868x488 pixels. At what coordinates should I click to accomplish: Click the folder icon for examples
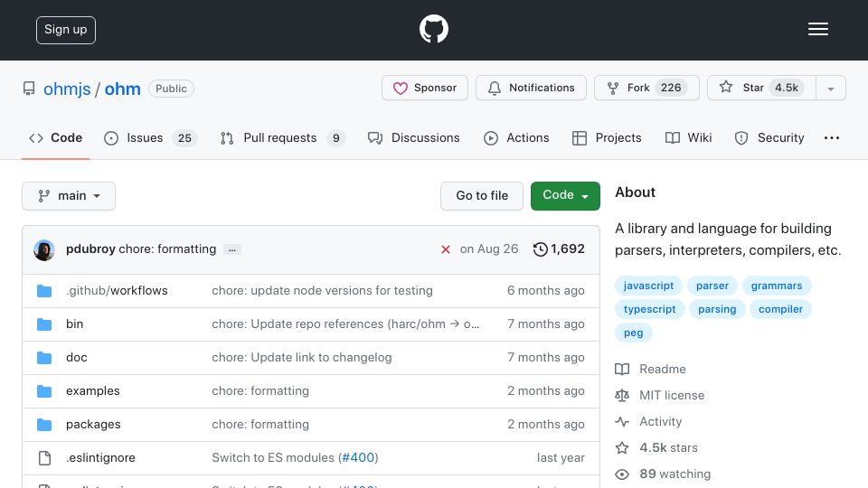[44, 391]
